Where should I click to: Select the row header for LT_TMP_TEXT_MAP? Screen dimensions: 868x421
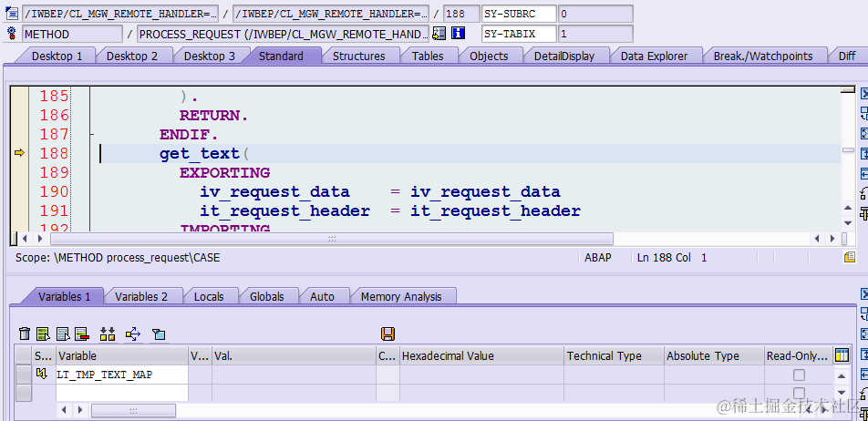click(x=24, y=375)
